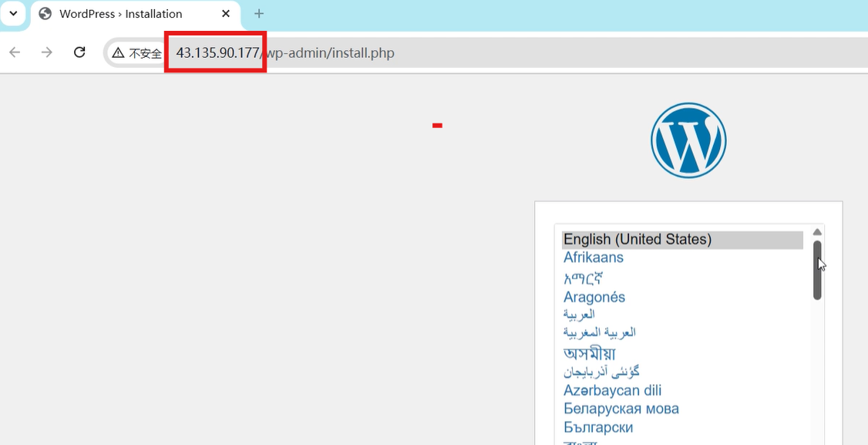Select Moroccan Arabic العربية المغربية option

pyautogui.click(x=600, y=332)
